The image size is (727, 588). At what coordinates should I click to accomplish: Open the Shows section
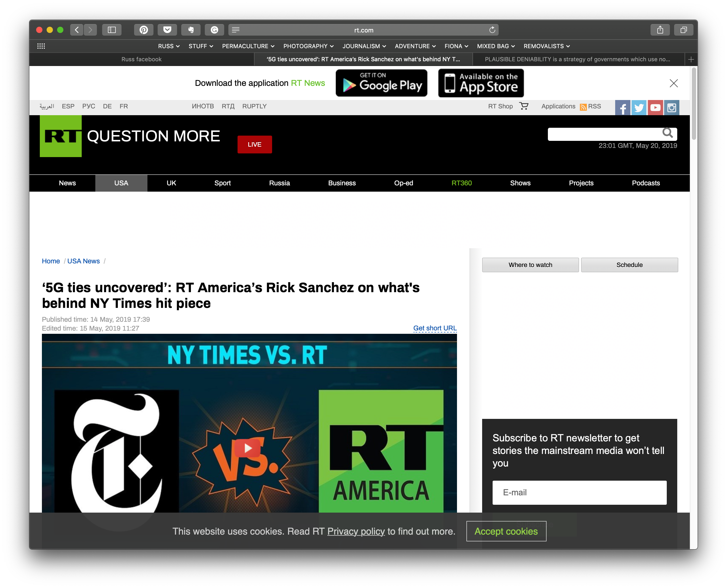click(x=520, y=183)
